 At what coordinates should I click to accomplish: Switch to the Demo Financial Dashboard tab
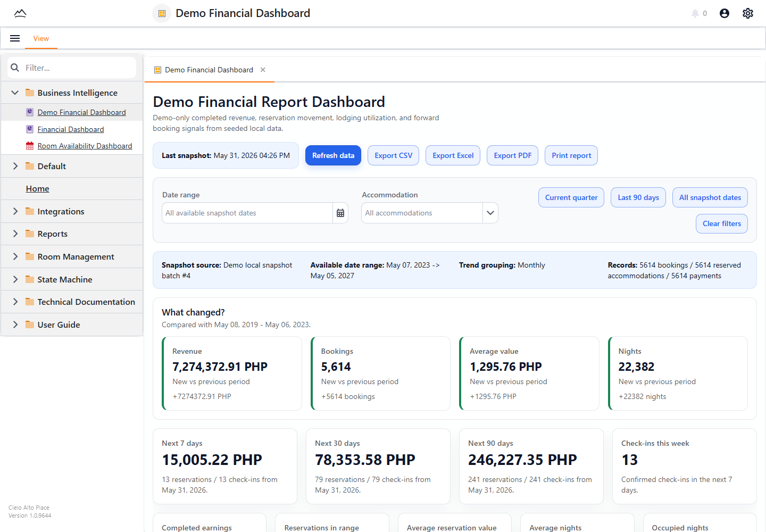pos(209,70)
